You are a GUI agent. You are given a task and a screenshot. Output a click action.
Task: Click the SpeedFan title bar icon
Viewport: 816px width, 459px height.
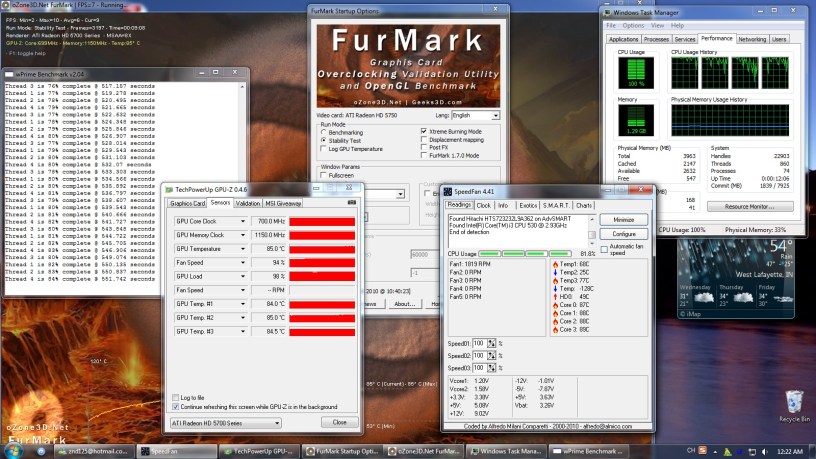449,190
